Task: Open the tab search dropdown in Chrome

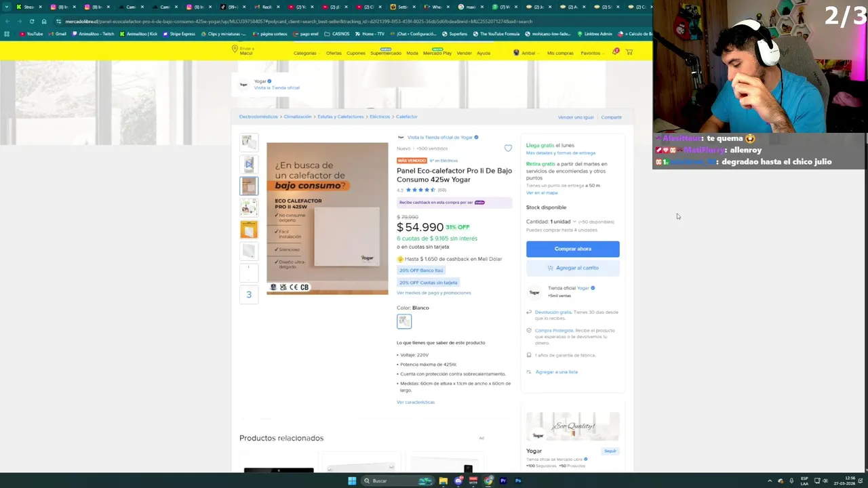Action: [x=7, y=7]
